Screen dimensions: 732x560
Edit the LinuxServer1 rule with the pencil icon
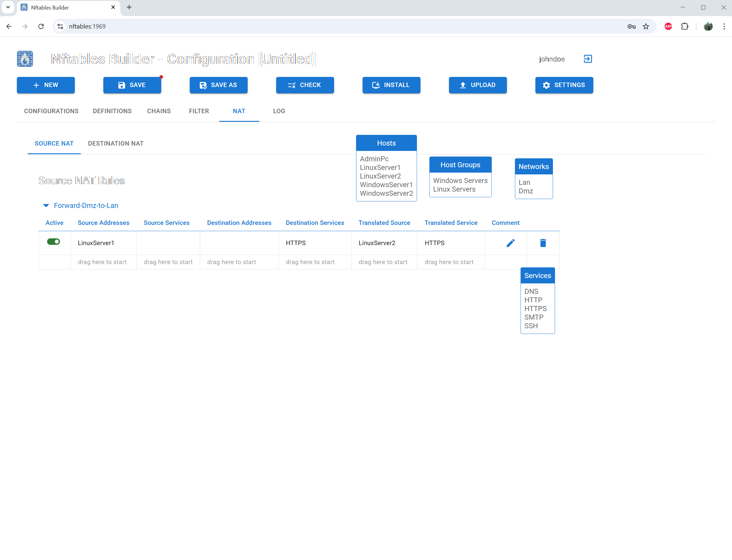click(x=510, y=243)
